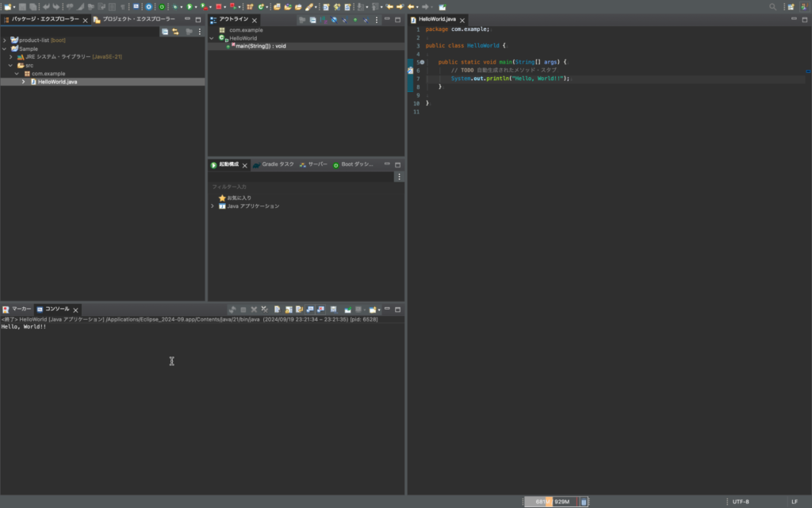The height and width of the screenshot is (508, 812).
Task: Expand Java アプリケーション launch group
Action: [x=213, y=206]
